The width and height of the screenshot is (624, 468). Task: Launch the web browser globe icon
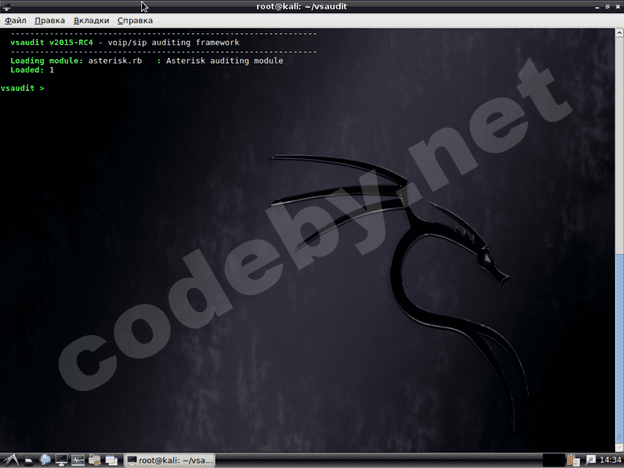click(45, 460)
